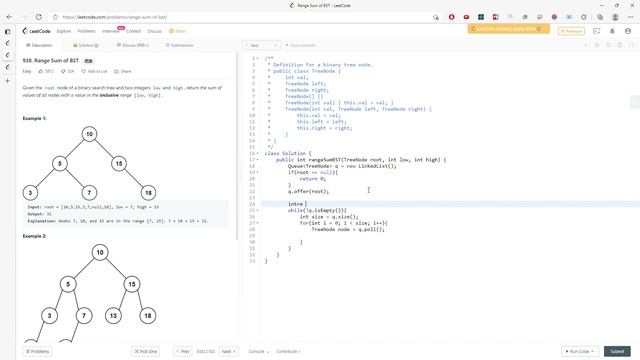Open the Java language dropdown
640x360 pixels.
click(x=261, y=45)
